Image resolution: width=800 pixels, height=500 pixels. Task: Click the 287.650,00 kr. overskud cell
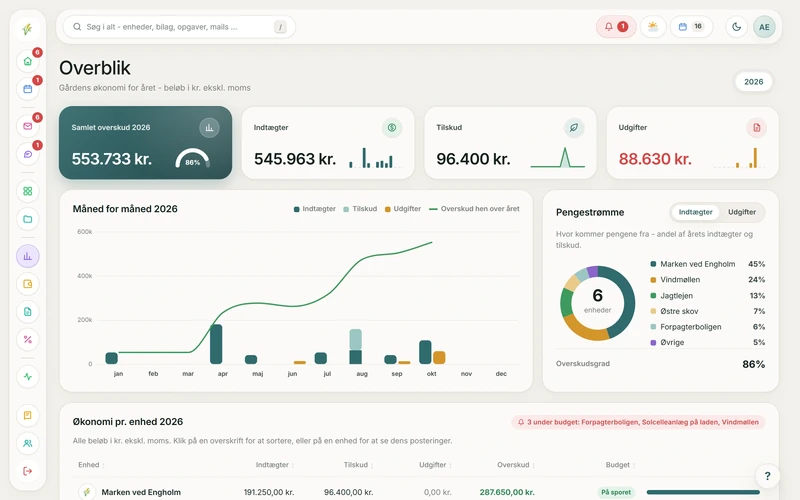point(507,492)
